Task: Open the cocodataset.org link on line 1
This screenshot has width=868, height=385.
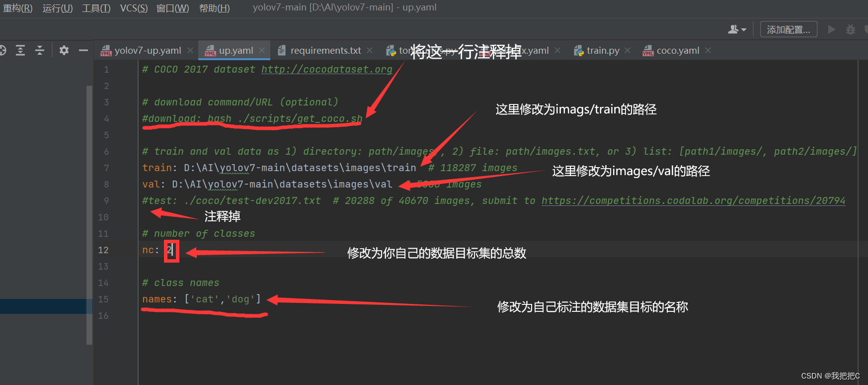Action: tap(327, 69)
